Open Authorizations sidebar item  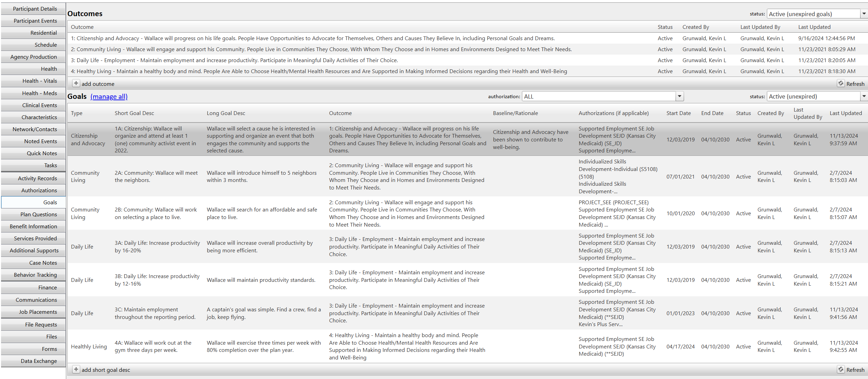tap(33, 191)
